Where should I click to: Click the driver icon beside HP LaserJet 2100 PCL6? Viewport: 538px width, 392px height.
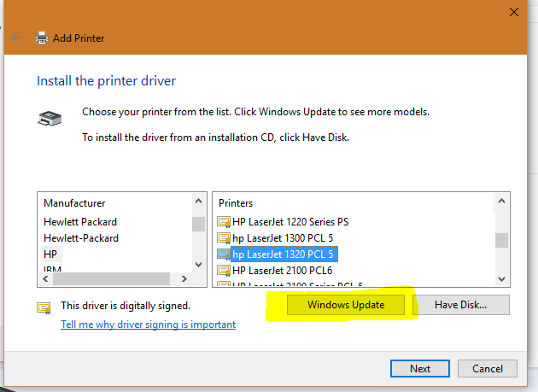click(224, 271)
